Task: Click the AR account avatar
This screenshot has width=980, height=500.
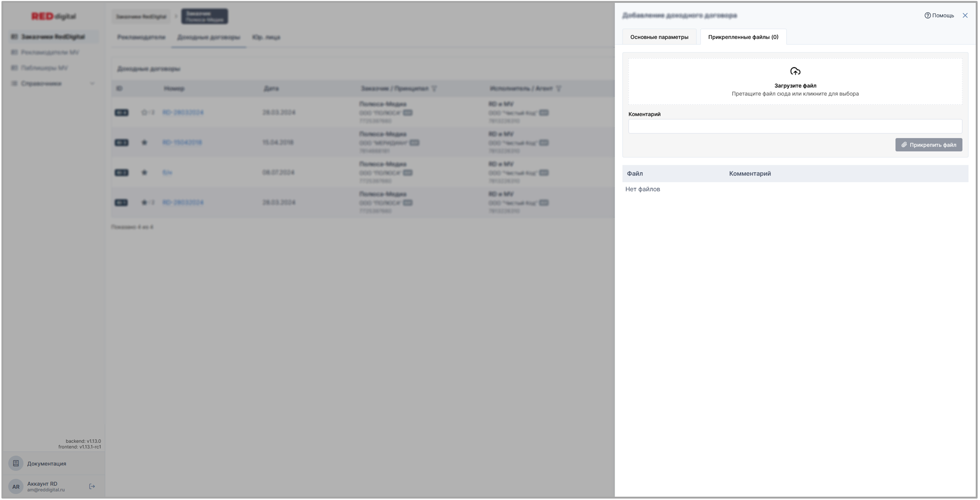Action: coord(16,486)
